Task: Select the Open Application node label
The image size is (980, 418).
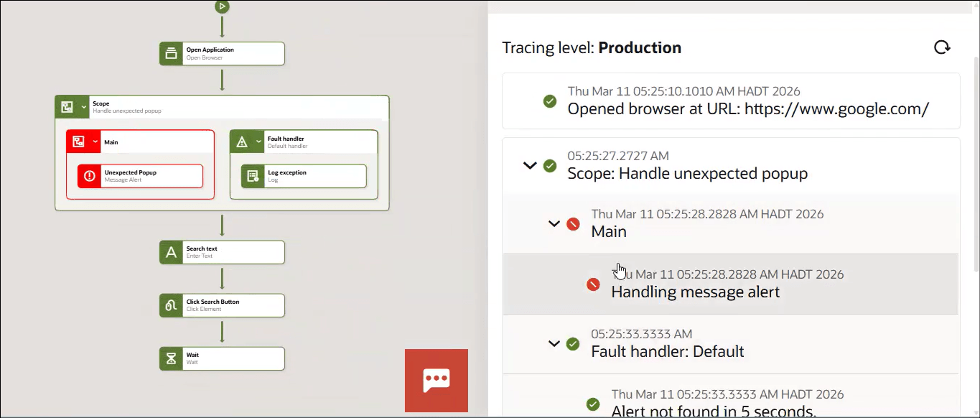Action: (x=210, y=50)
